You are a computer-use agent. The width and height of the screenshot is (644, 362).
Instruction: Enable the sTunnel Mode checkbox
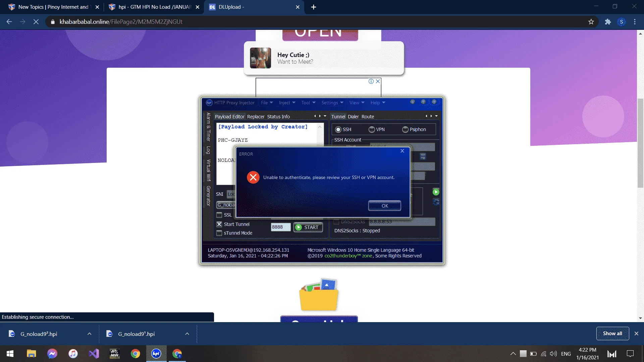(219, 233)
